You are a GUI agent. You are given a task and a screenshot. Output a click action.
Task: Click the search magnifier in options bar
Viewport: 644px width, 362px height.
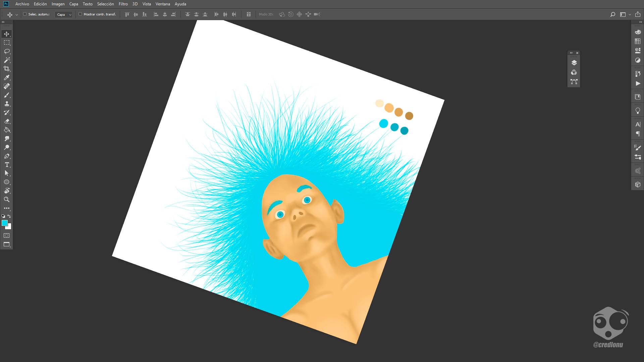point(612,14)
